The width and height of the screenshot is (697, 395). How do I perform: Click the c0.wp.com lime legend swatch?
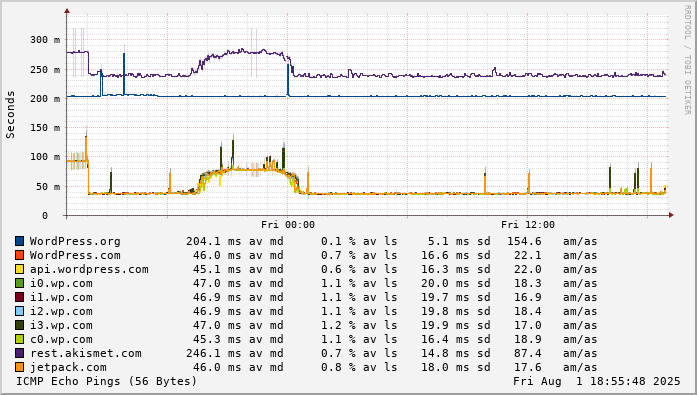point(20,339)
